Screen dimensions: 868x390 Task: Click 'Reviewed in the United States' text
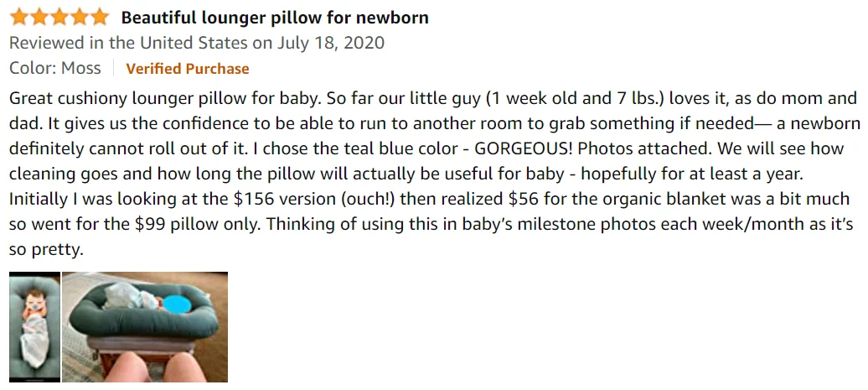click(128, 43)
